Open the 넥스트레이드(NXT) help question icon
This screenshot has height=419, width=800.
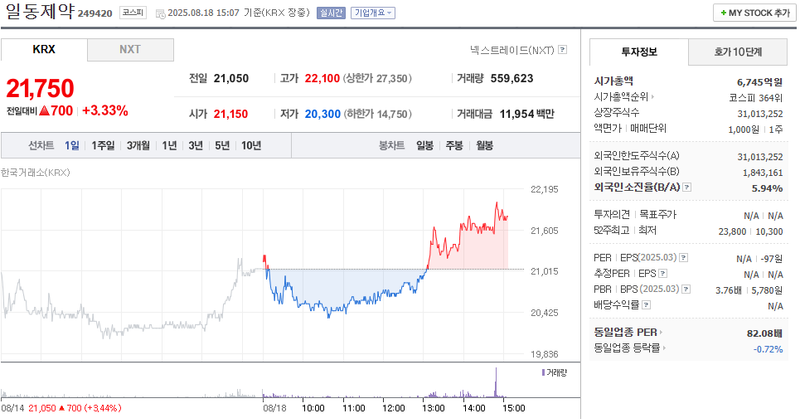[563, 50]
